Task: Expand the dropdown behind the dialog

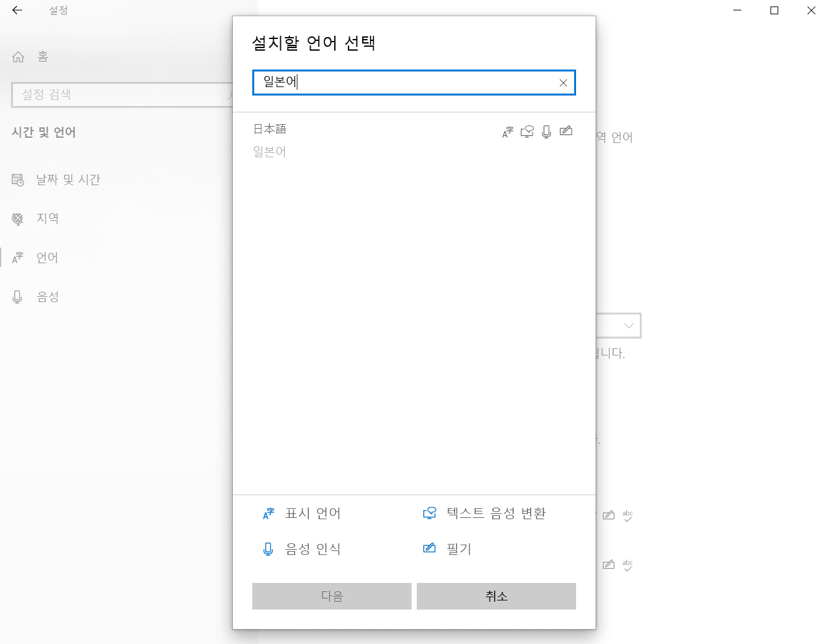Action: [x=627, y=326]
